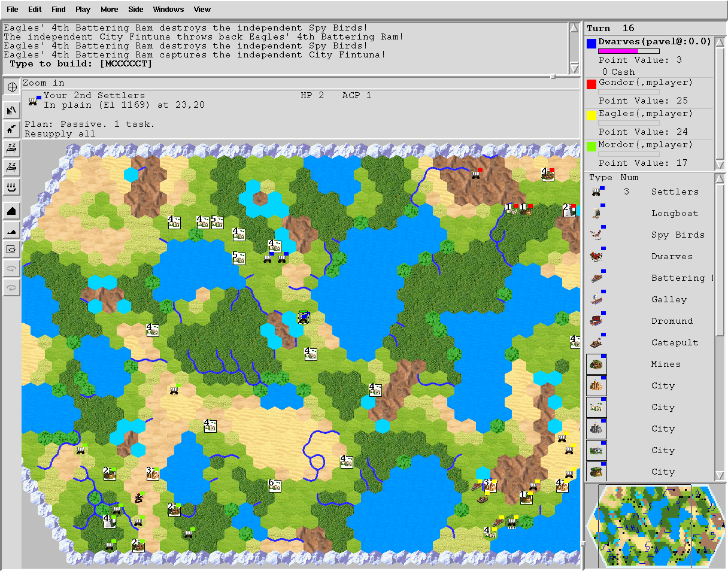Click the sides list scroll-down arrow

tap(720, 165)
